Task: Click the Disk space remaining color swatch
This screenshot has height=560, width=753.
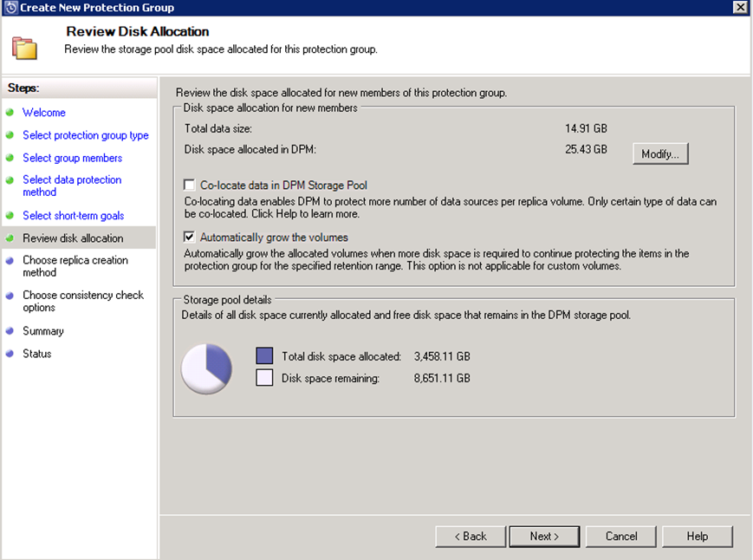Action: (264, 377)
